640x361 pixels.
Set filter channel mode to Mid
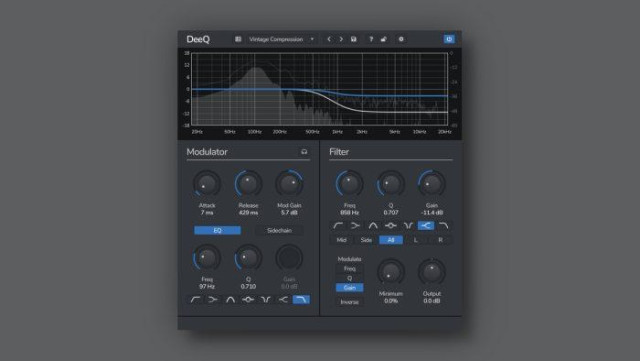click(342, 240)
